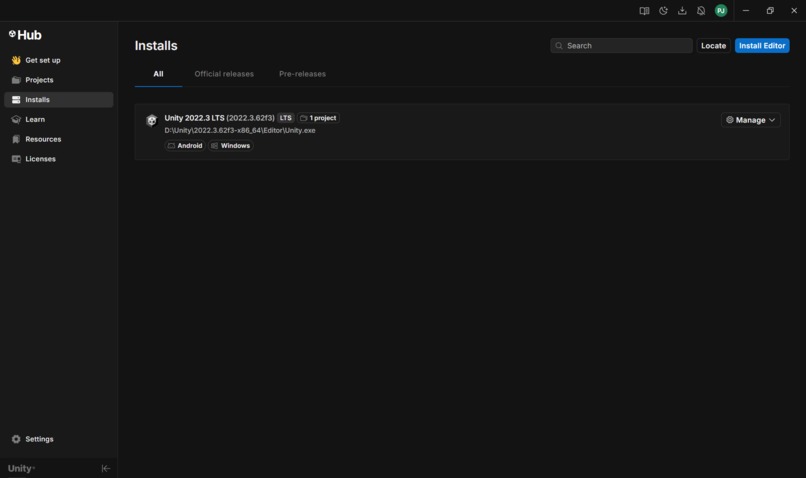Go to Projects in sidebar

click(59, 80)
